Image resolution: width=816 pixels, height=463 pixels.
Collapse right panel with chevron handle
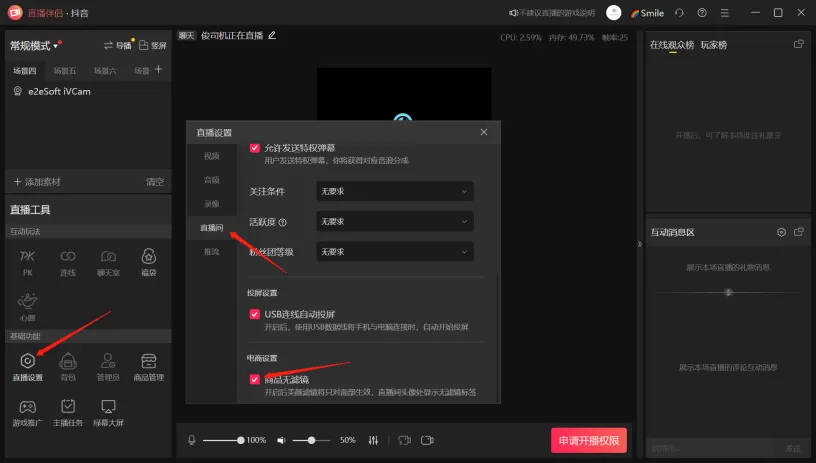click(640, 244)
